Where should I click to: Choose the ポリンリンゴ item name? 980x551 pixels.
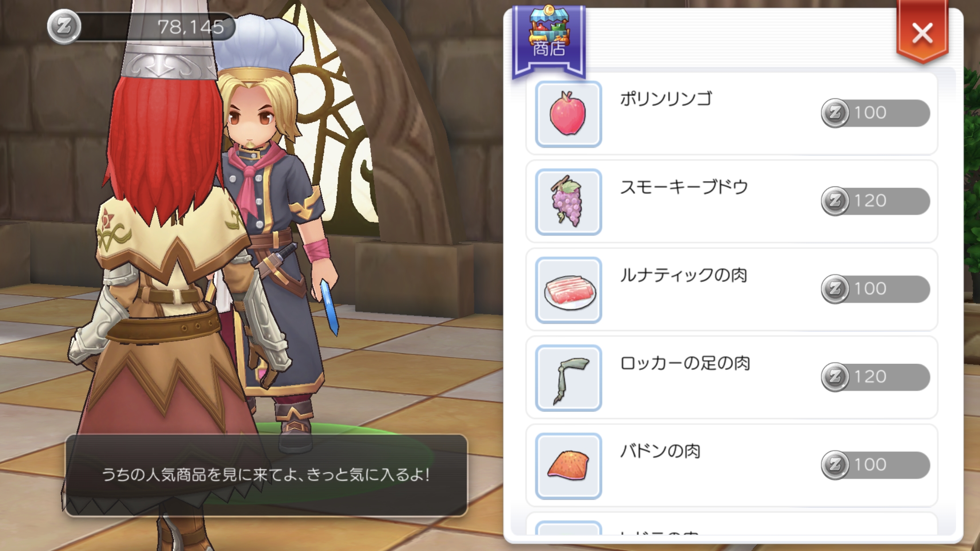(x=666, y=98)
